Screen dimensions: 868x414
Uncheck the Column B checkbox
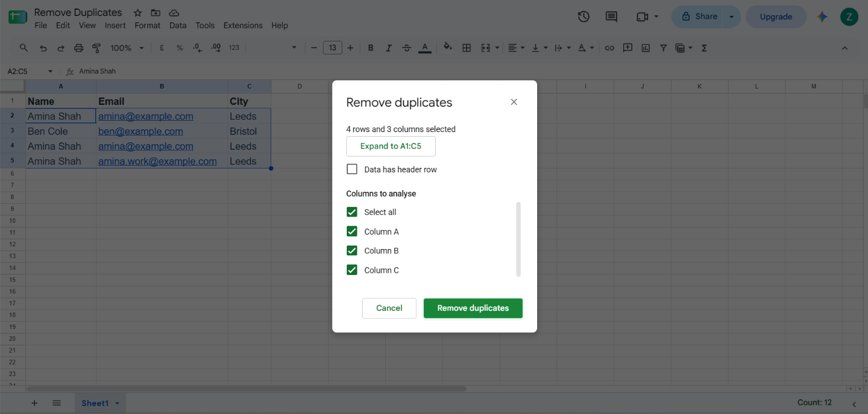tap(352, 251)
